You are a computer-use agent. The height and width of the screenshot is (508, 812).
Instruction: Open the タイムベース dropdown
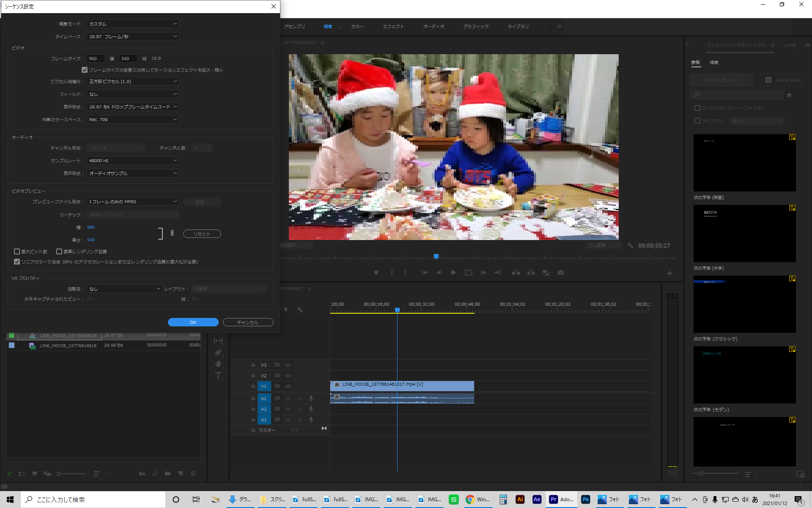[132, 36]
